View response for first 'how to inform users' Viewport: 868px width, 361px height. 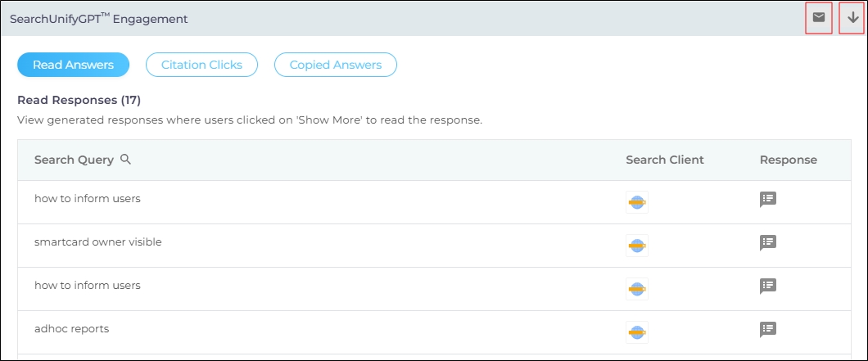pyautogui.click(x=767, y=199)
